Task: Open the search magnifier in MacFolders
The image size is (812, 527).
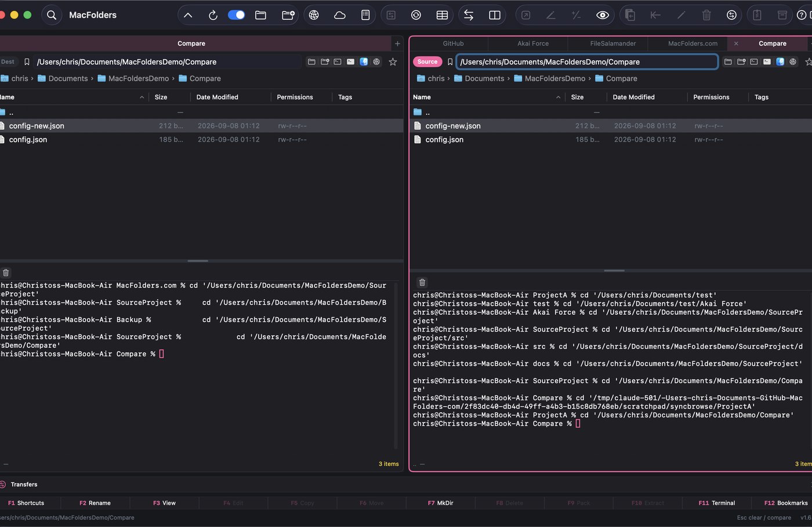Action: (52, 15)
